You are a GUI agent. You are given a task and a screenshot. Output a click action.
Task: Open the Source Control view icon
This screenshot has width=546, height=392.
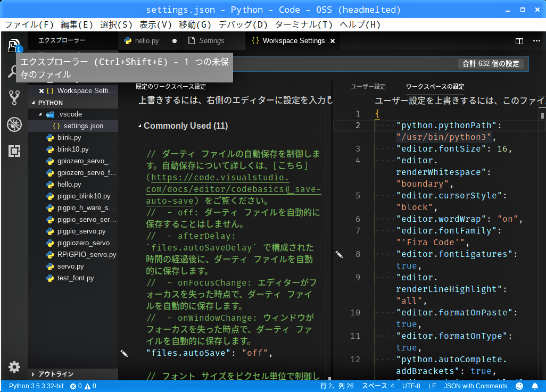[14, 98]
